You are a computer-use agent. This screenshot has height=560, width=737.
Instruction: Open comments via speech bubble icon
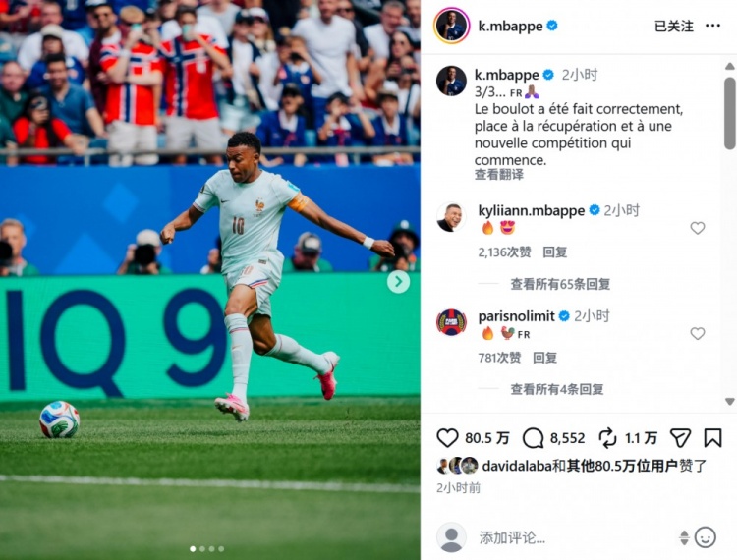coord(533,438)
